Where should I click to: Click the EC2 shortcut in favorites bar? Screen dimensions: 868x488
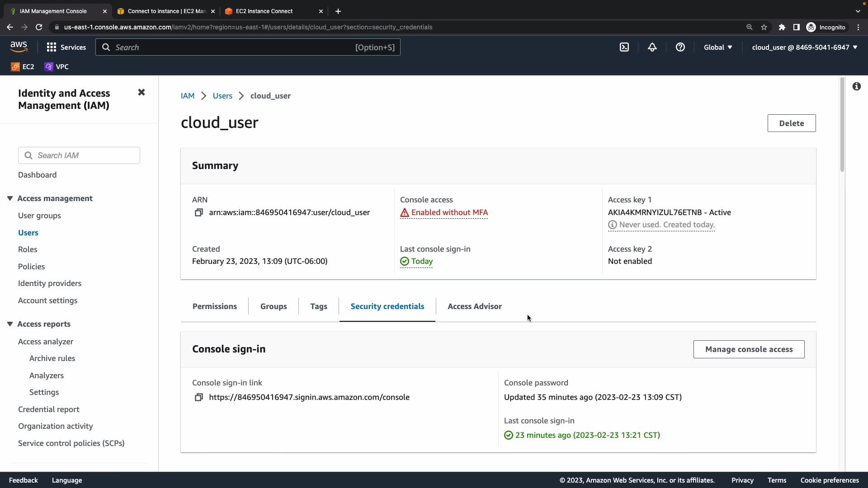23,67
